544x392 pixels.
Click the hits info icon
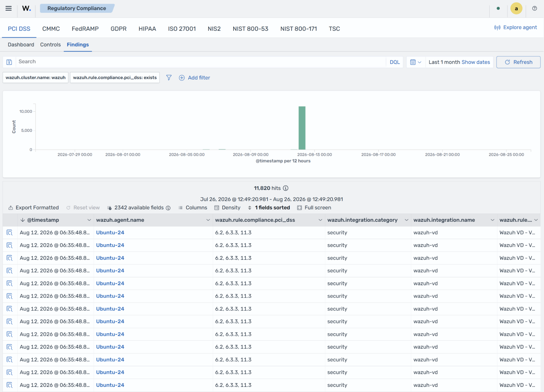click(x=285, y=188)
